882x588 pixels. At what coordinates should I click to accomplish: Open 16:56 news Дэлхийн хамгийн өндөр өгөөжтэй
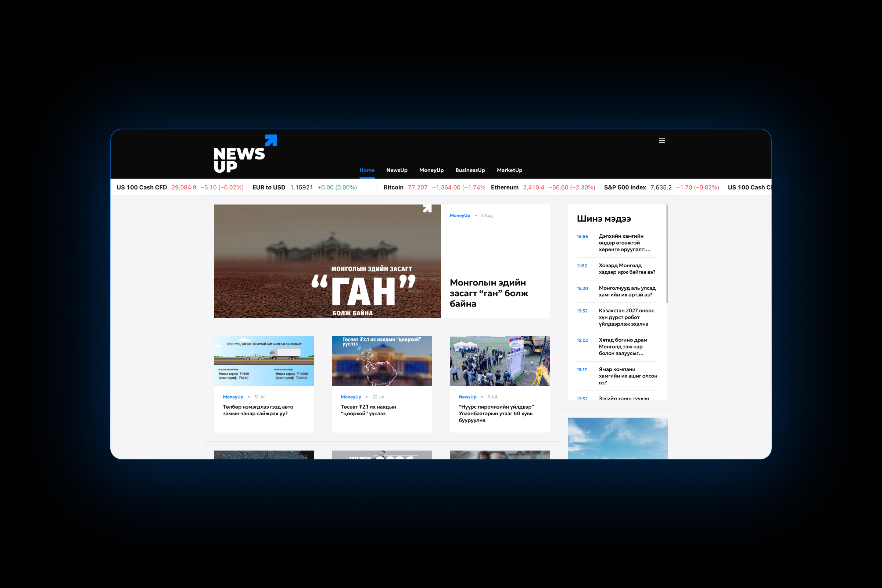pos(617,243)
